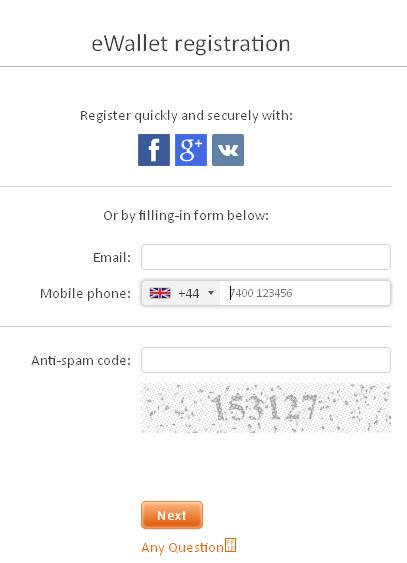Open the Any Question link
Viewport: 407px width, 563px height.
click(182, 548)
